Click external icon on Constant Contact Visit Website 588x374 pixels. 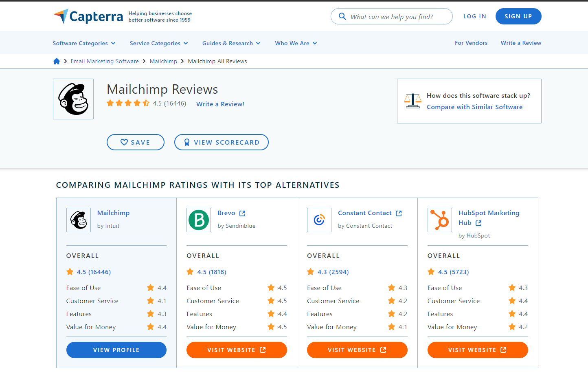pos(383,350)
